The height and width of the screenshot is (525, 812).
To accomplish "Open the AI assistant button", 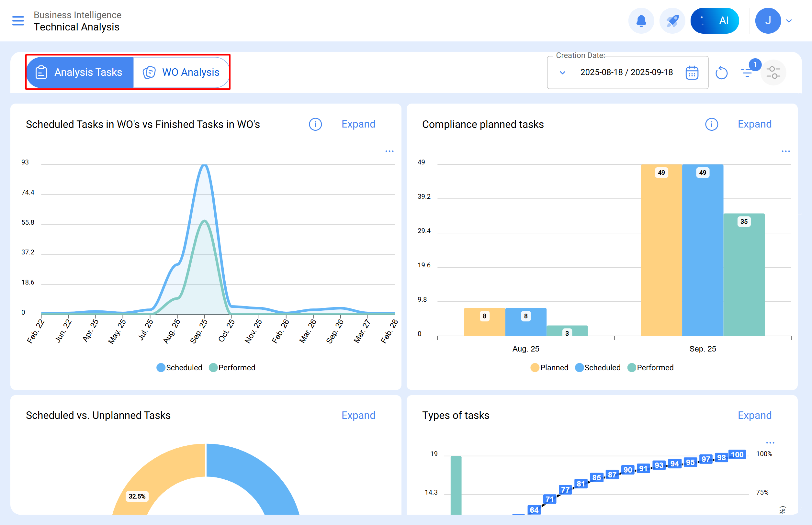I will (x=714, y=21).
